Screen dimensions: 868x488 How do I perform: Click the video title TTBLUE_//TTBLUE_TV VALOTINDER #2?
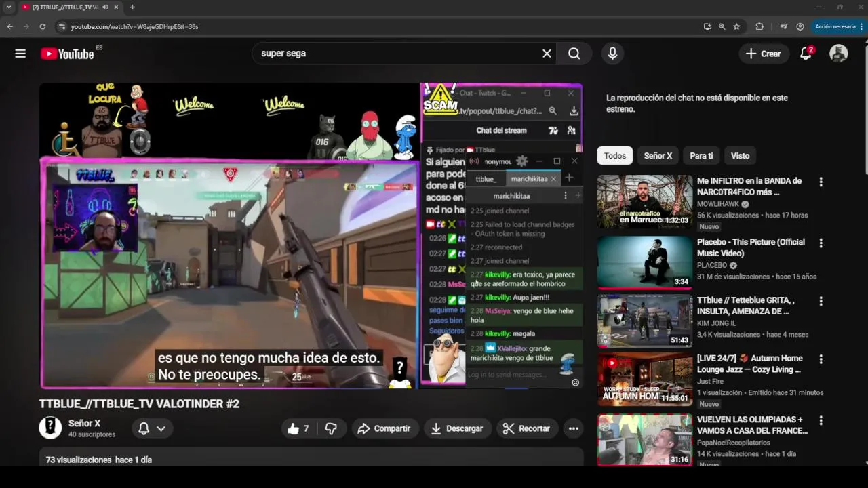pos(139,404)
